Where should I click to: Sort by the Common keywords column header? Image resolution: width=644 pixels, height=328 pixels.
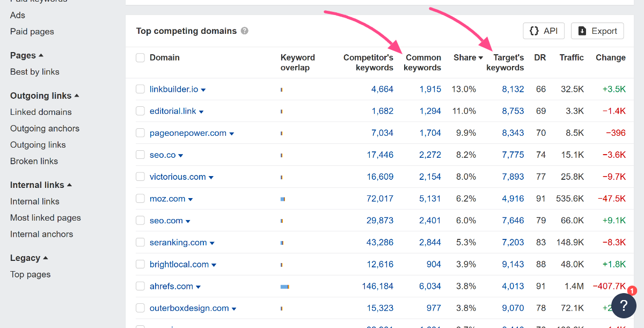422,62
